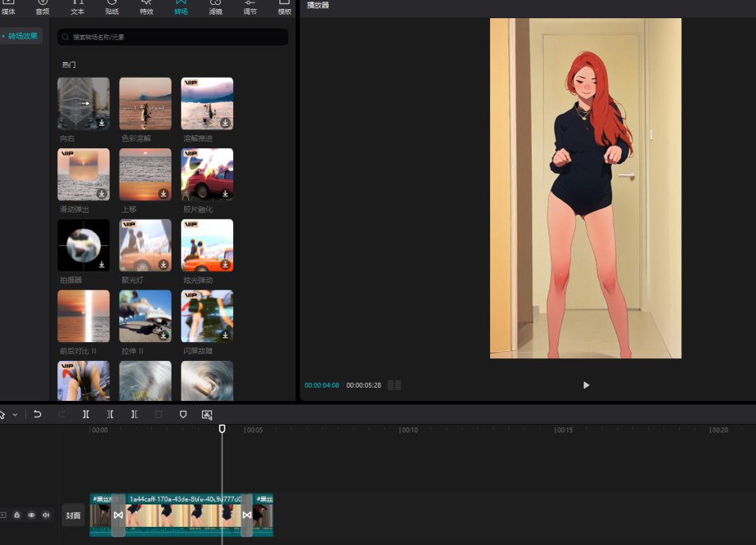Download the 上移 transition effect
The image size is (756, 545).
click(163, 193)
